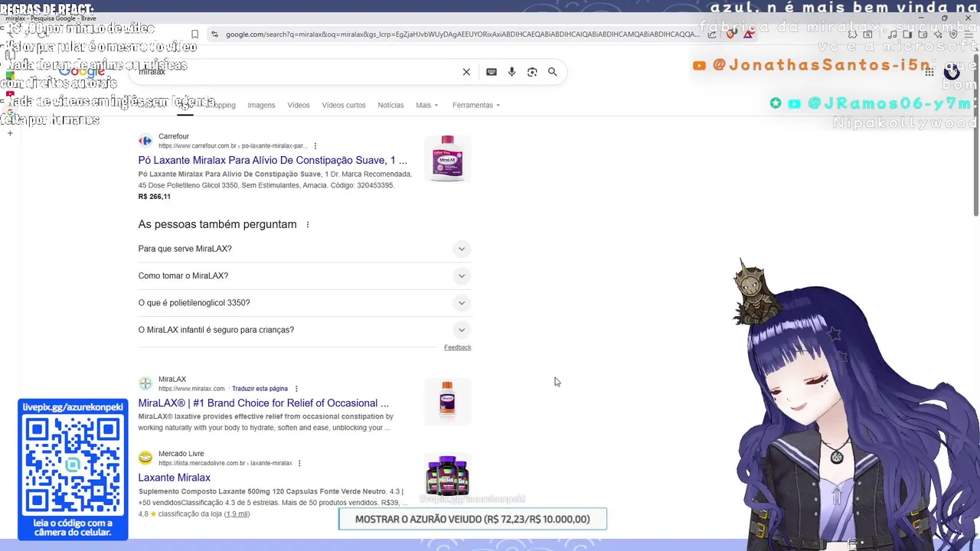Screen dimensions: 980x551
Task: Open the on-screen keyboard input tool
Action: pyautogui.click(x=492, y=72)
